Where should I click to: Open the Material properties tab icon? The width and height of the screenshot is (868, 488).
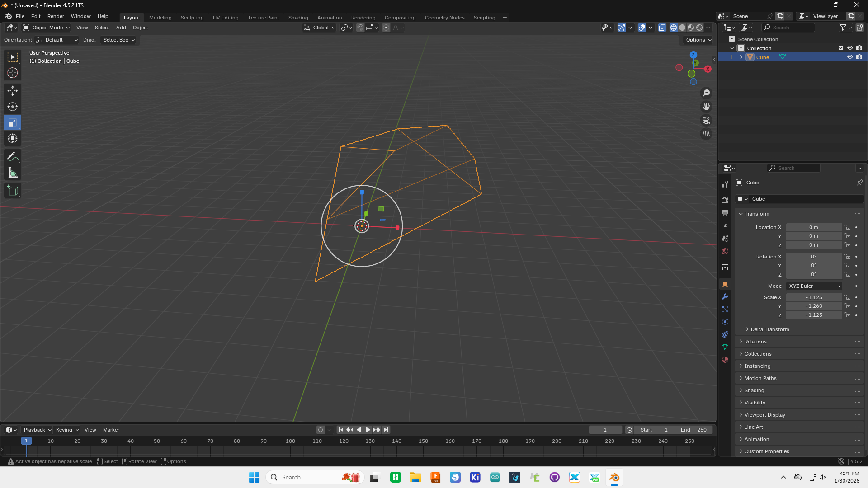(x=725, y=360)
